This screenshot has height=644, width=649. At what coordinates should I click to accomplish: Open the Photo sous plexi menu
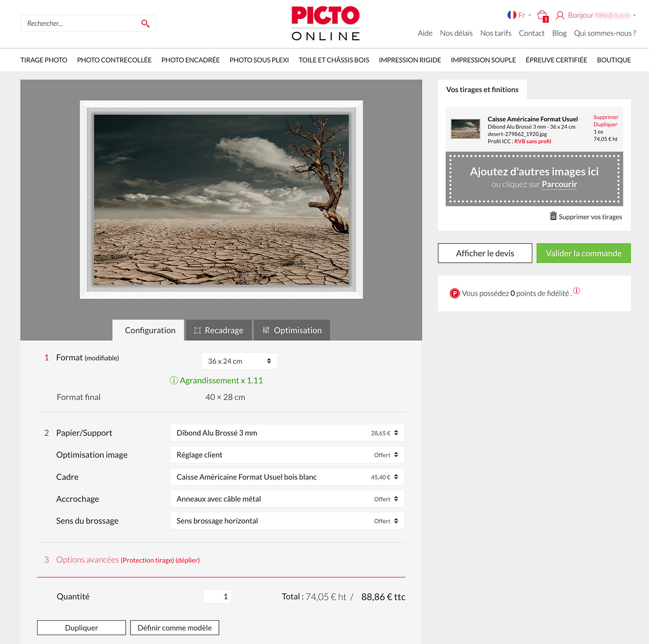[x=259, y=60]
